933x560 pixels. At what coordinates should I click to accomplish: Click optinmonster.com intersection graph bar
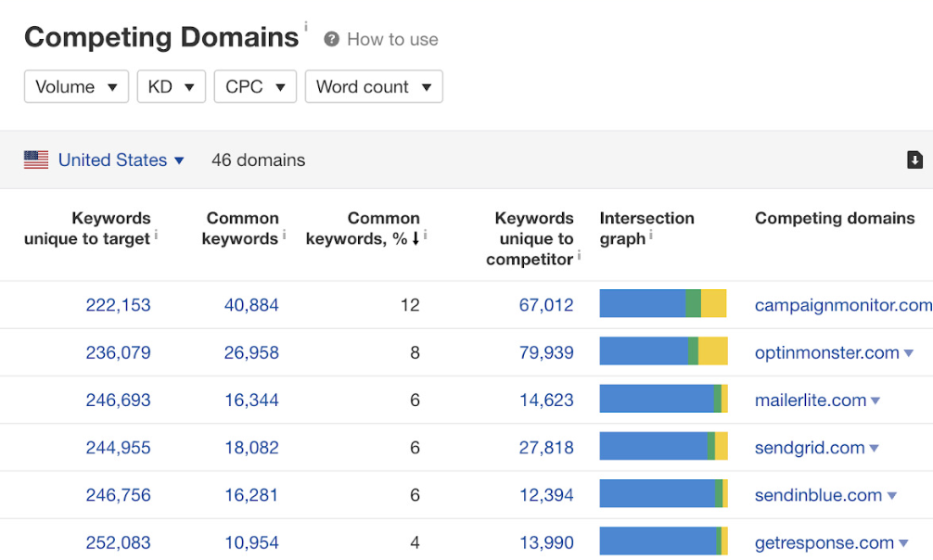pos(663,351)
